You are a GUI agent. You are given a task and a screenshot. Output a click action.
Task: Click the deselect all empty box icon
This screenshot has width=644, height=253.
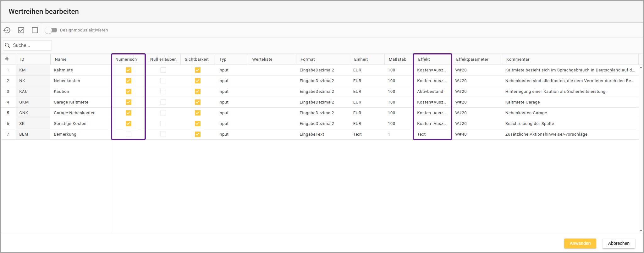click(x=35, y=30)
